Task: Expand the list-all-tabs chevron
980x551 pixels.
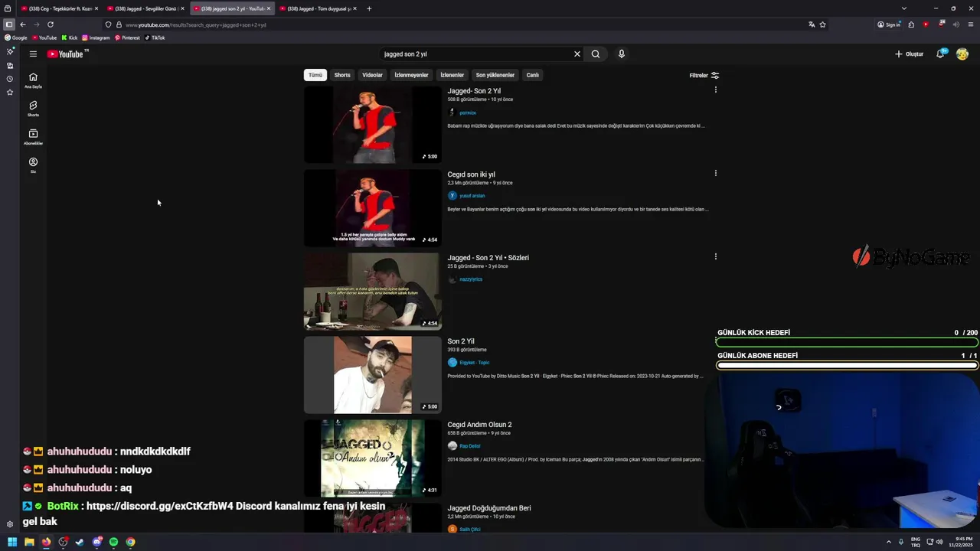Action: [903, 8]
